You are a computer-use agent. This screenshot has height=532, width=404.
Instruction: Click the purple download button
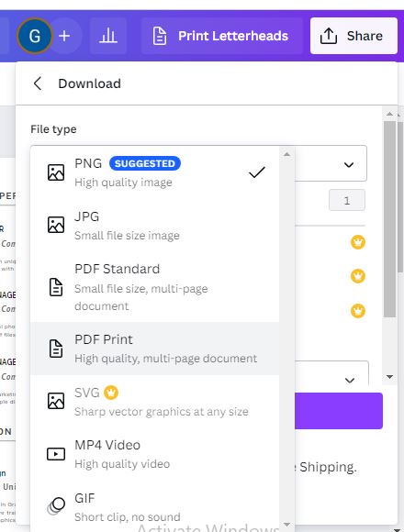(x=339, y=411)
